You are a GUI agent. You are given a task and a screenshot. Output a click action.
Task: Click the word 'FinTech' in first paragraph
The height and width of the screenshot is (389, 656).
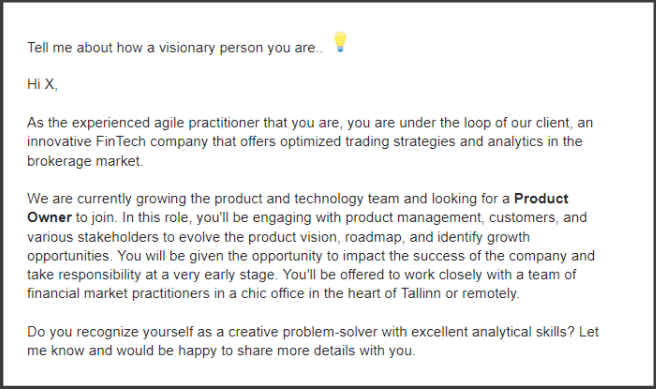click(120, 141)
